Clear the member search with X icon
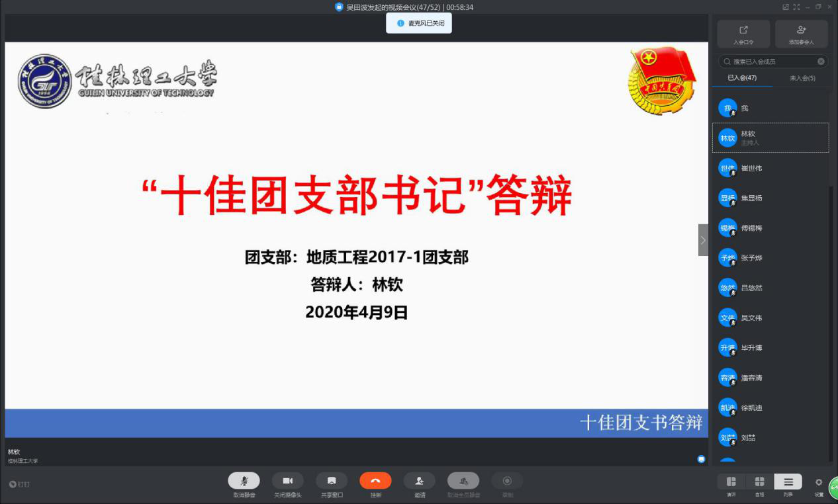Viewport: 838px width, 504px height. [x=821, y=62]
